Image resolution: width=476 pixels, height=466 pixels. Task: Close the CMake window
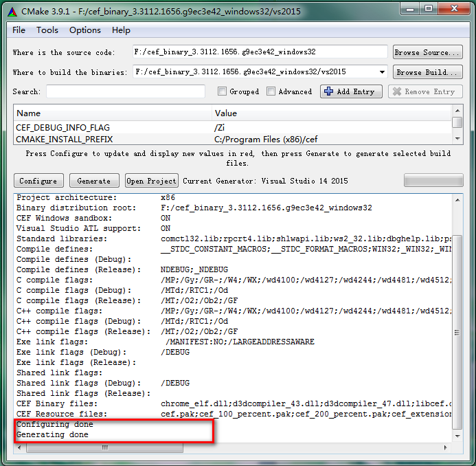pyautogui.click(x=454, y=8)
